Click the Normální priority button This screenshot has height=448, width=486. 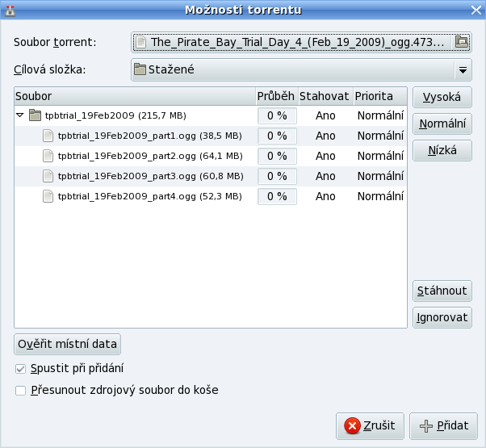pyautogui.click(x=442, y=124)
